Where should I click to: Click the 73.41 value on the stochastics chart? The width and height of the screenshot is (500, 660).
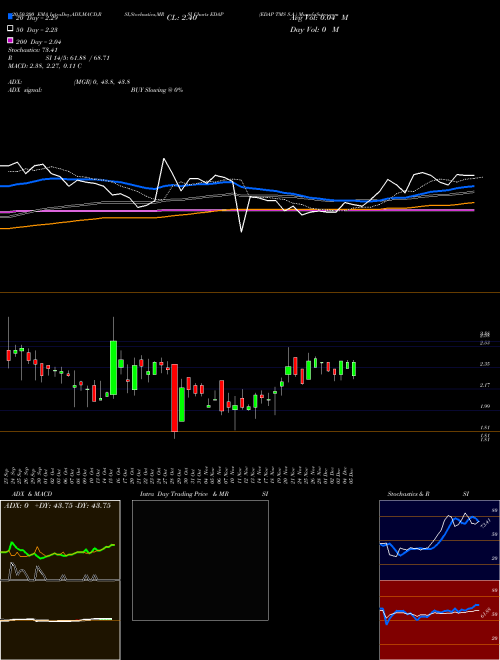484,524
